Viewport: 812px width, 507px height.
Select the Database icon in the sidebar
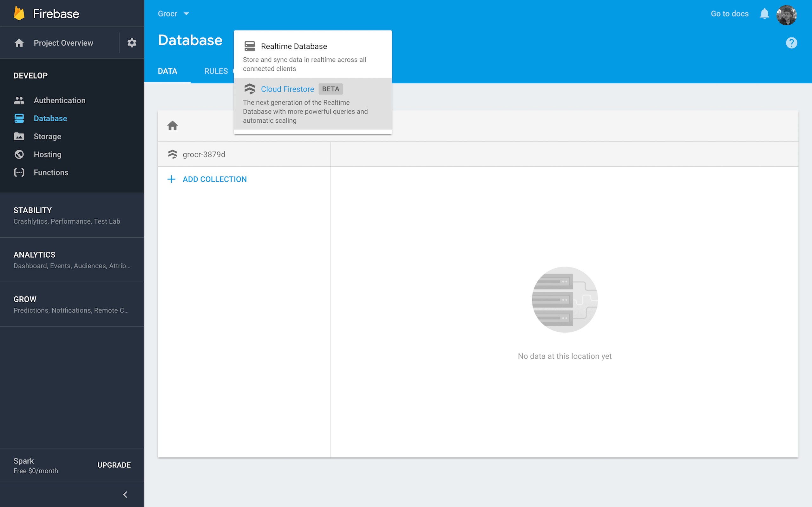tap(19, 118)
